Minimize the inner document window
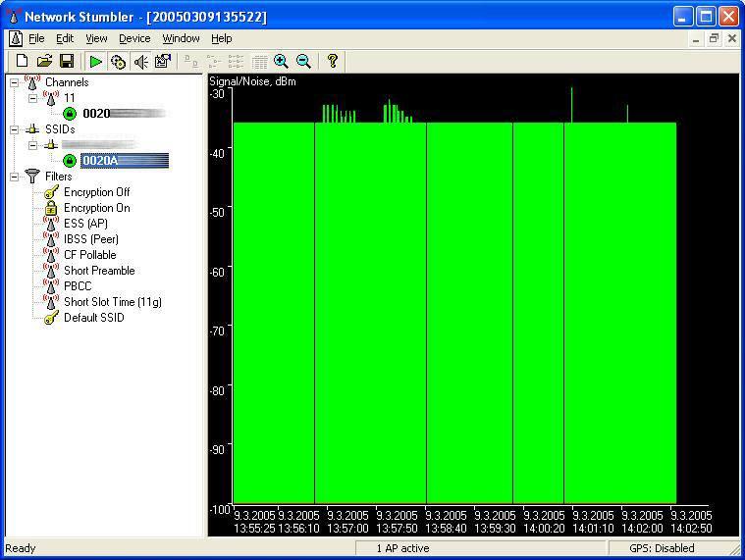Screen dimensions: 745x560 pos(696,39)
